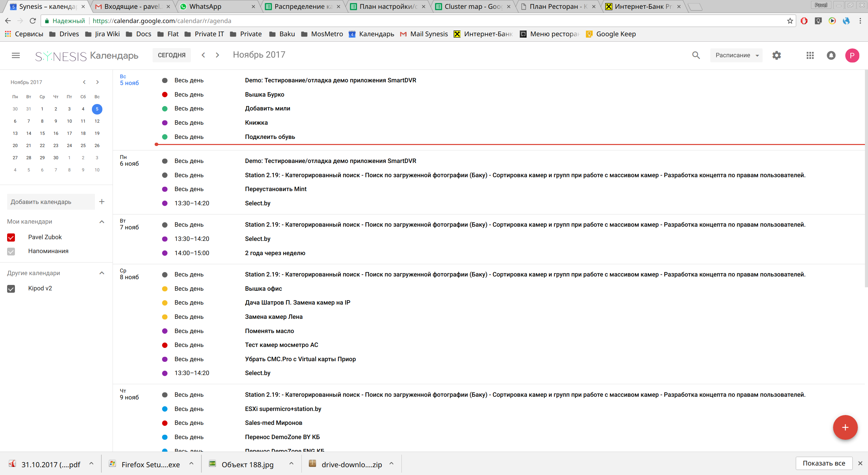Open the Вышка Бурко event
Image resolution: width=868 pixels, height=475 pixels.
[x=264, y=95]
